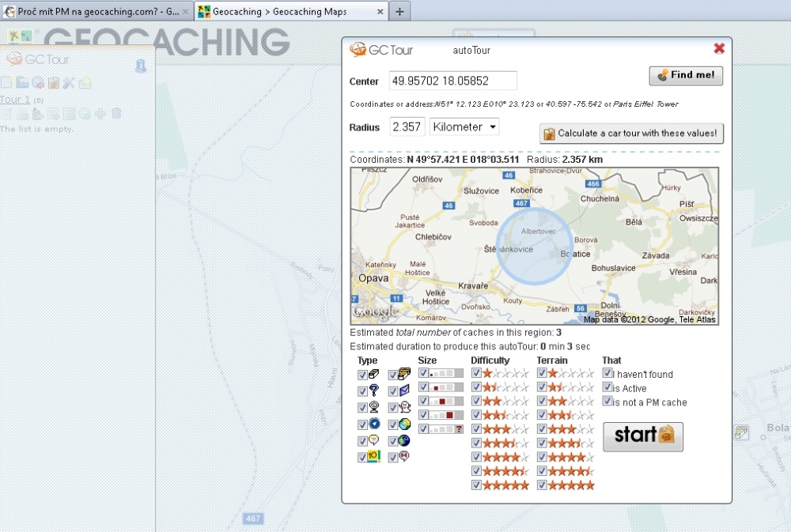Image resolution: width=791 pixels, height=532 pixels.
Task: Click the Mystery cache question mark icon
Action: point(373,391)
